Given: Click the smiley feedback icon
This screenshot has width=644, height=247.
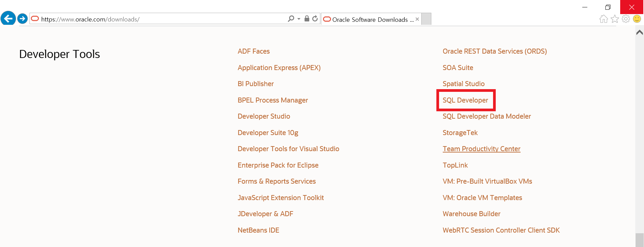Looking at the screenshot, I should pos(637,19).
